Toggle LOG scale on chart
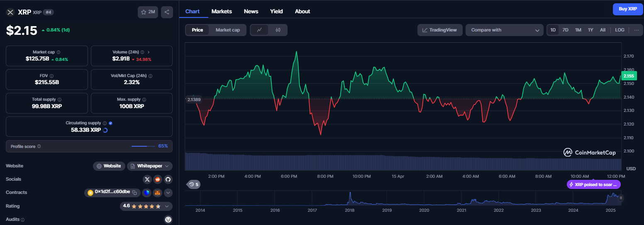 [x=620, y=30]
